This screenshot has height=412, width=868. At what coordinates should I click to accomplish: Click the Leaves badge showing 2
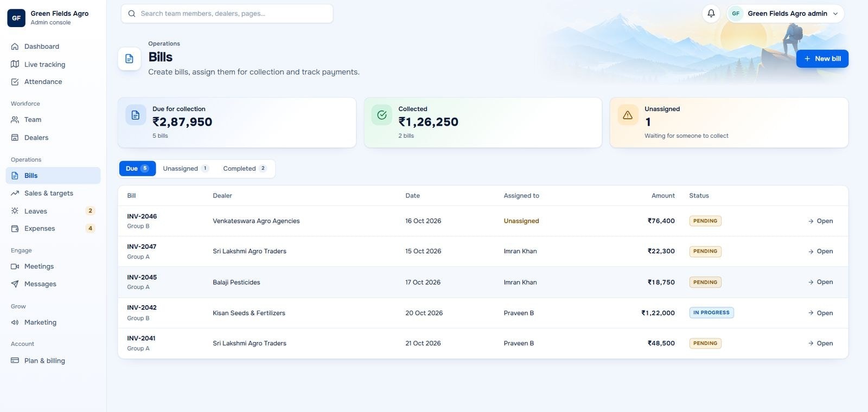click(x=90, y=211)
